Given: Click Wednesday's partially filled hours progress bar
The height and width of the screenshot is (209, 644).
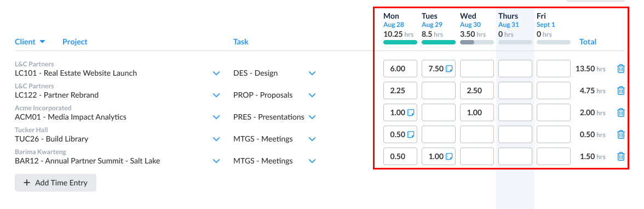Looking at the screenshot, I should [x=476, y=42].
